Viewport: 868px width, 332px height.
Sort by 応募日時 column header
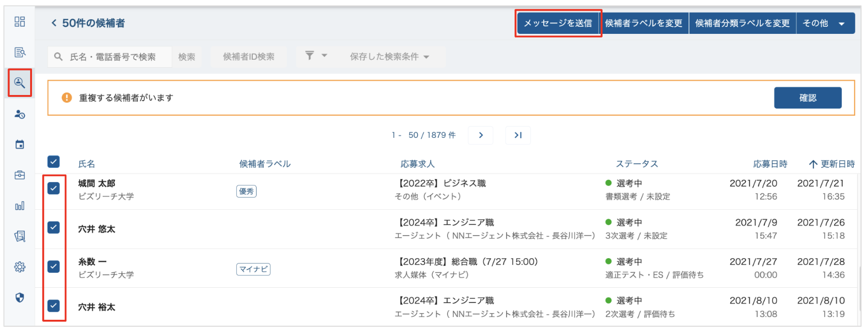pyautogui.click(x=770, y=164)
